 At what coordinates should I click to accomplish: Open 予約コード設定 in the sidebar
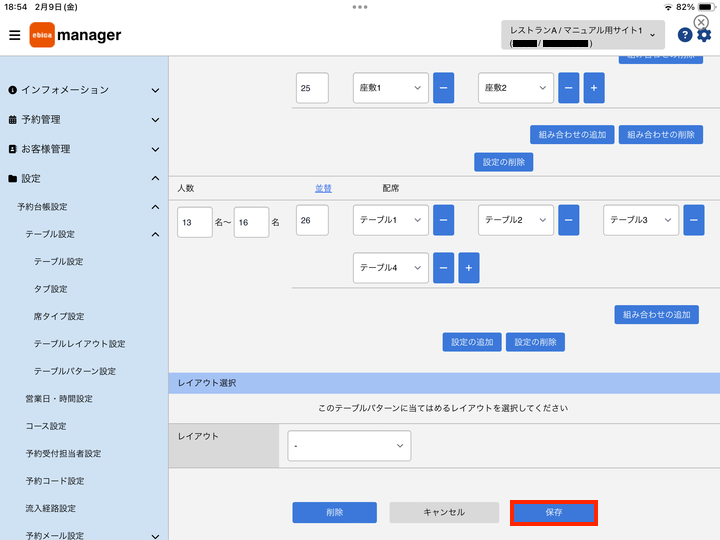55,481
